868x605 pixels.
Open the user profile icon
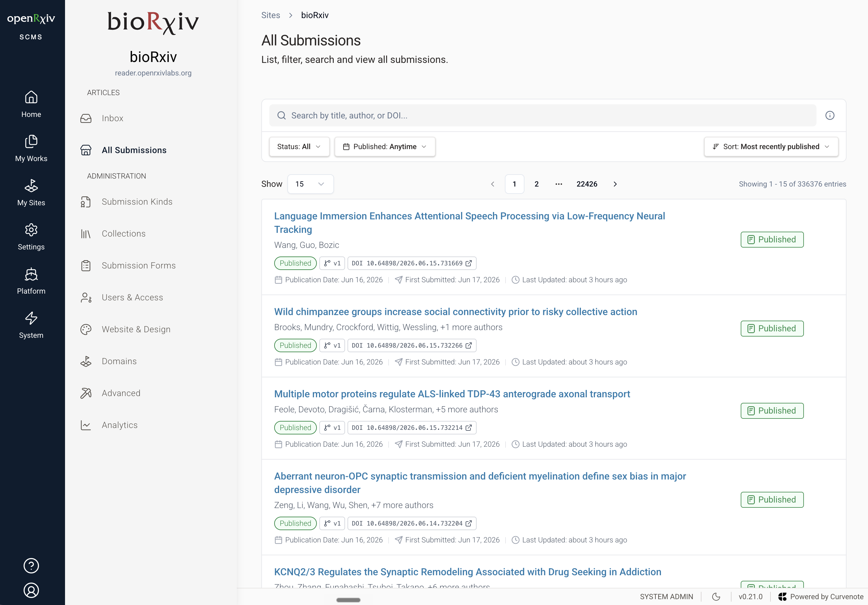coord(31,590)
